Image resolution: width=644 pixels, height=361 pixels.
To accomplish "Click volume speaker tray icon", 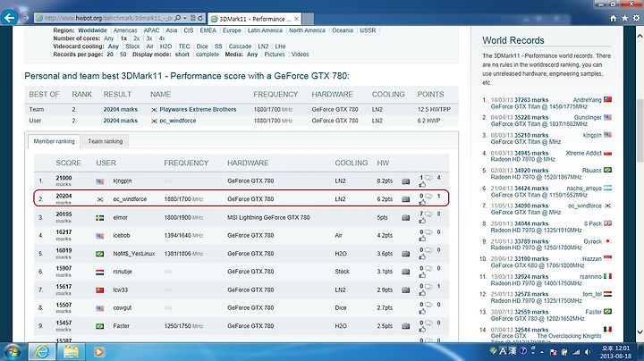I will pos(588,352).
